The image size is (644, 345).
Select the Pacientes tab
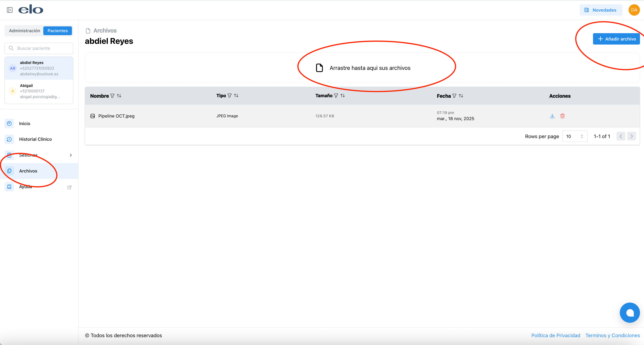tap(57, 31)
